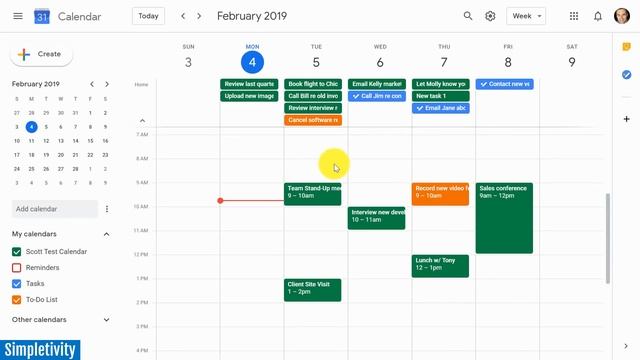This screenshot has width=640, height=360.
Task: Select highlighted day 4 in mini calendar
Action: (x=31, y=127)
